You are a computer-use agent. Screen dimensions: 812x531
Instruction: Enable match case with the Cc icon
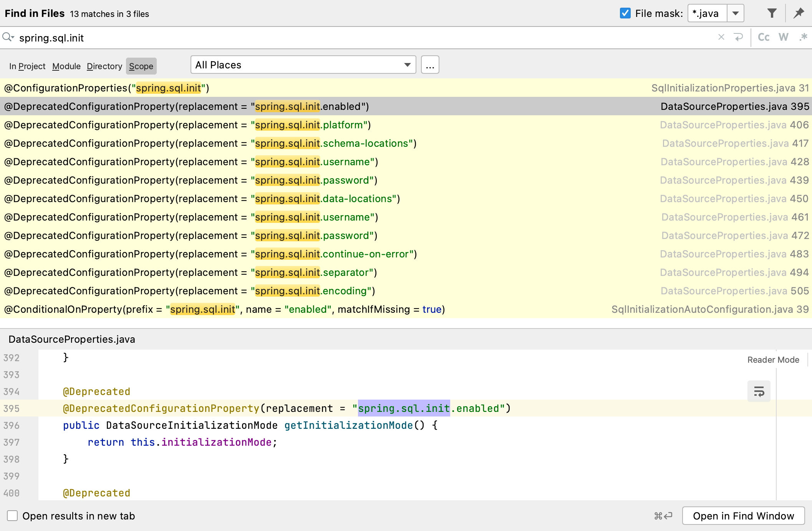click(764, 37)
